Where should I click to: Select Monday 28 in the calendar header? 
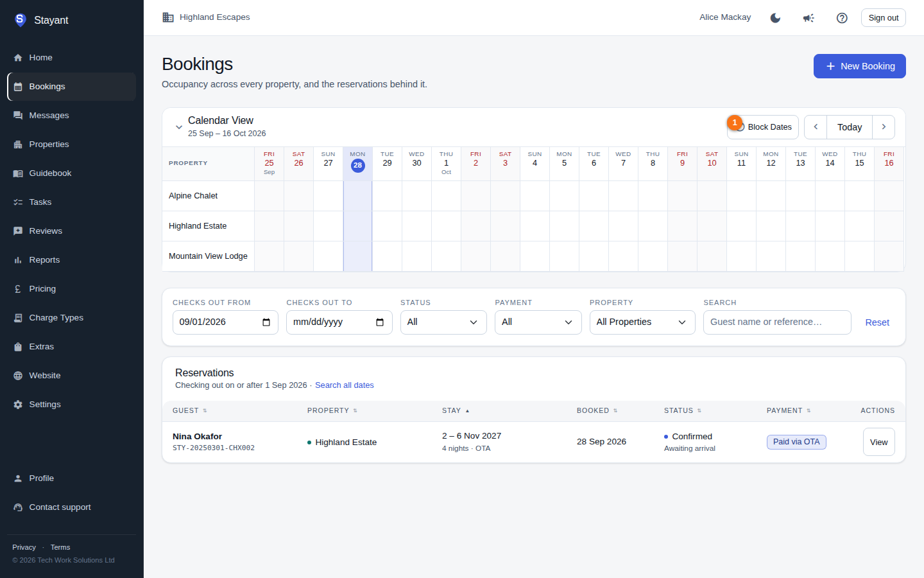click(x=358, y=164)
